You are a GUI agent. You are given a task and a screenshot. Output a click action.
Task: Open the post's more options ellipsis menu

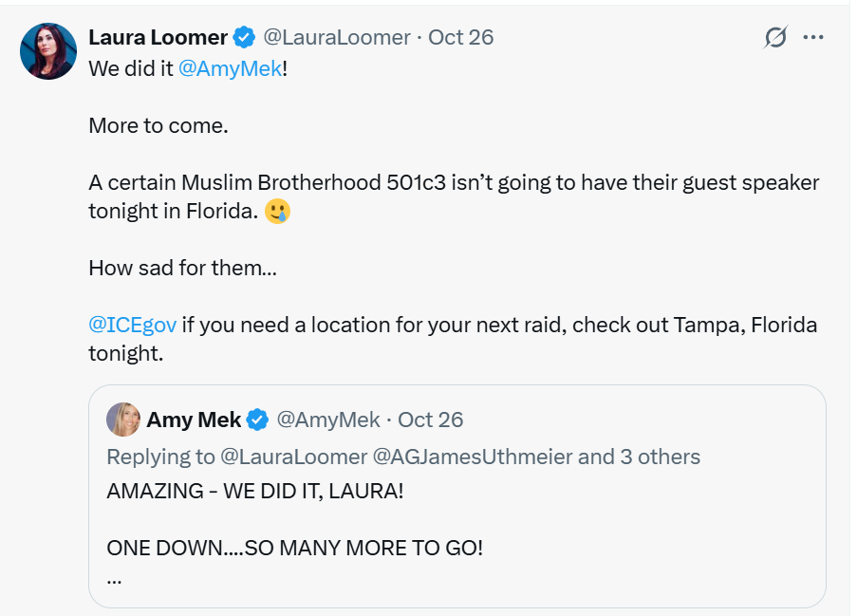pyautogui.click(x=813, y=37)
